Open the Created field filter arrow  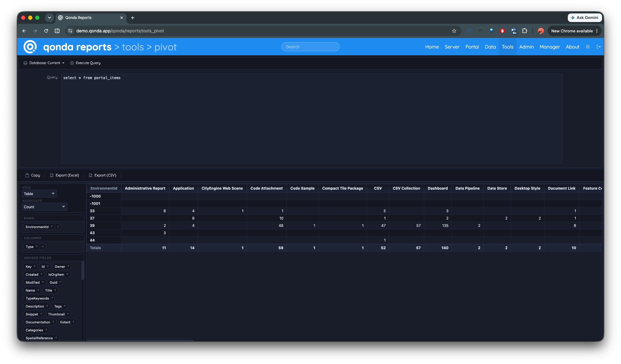point(42,274)
